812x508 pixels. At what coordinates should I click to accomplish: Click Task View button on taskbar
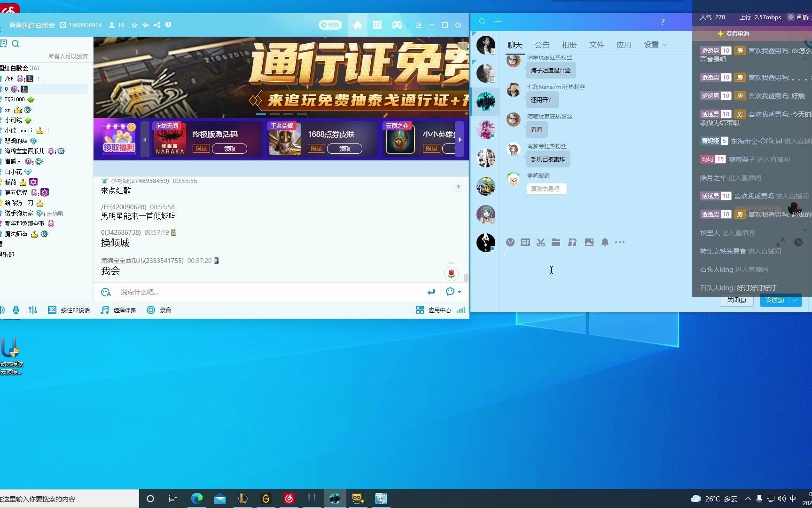pyautogui.click(x=173, y=499)
